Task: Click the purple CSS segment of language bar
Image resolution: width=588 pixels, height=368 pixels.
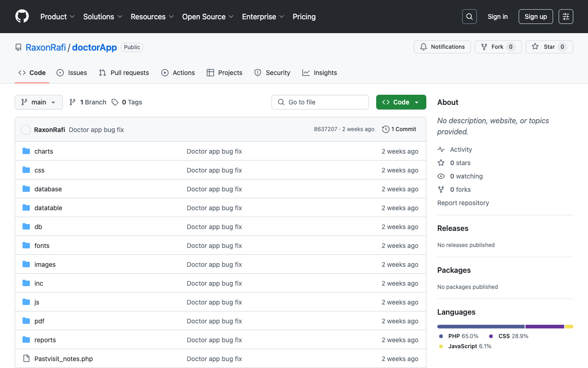Action: 545,327
